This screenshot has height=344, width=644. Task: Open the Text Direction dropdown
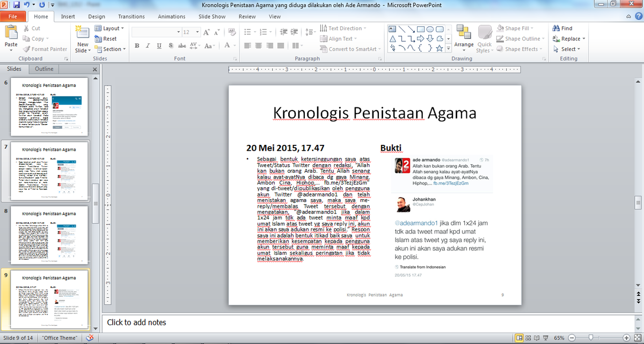(343, 28)
